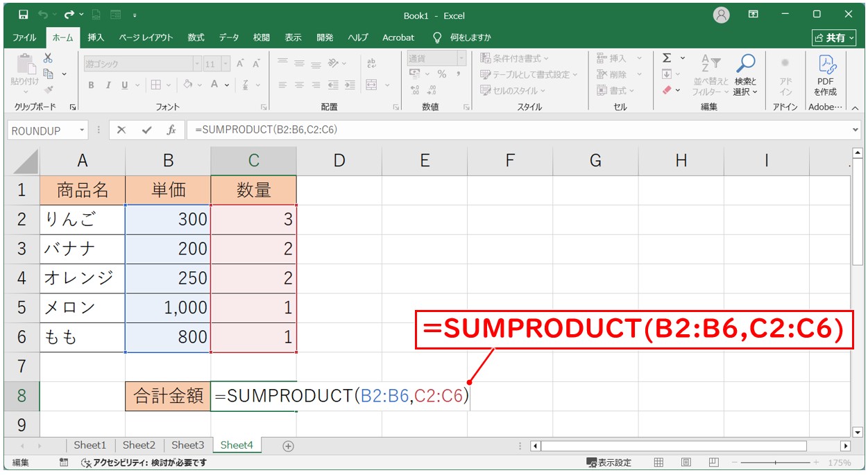Switch to the 数式 ribbon tab
Image resolution: width=868 pixels, height=475 pixels.
click(196, 37)
